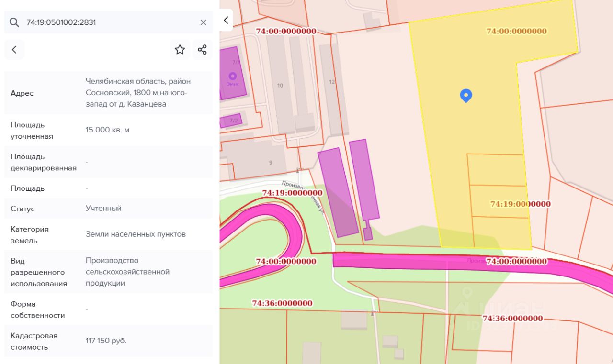
Task: Click building number 12 on the map
Action: tap(331, 82)
